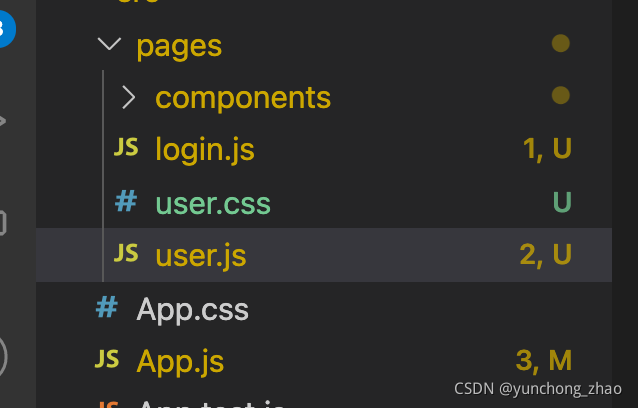Screen dimensions: 638x408
Task: Click the modified dot beside components folder
Action: [x=561, y=95]
